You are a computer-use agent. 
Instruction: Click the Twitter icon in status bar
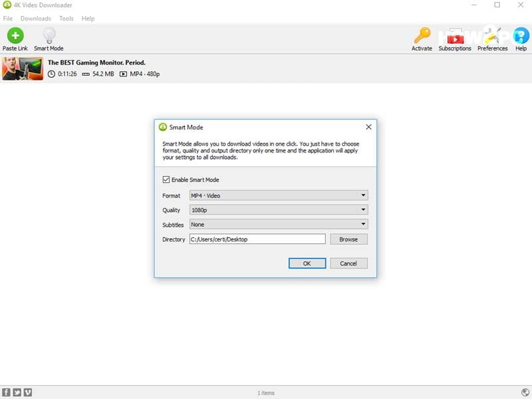click(17, 392)
